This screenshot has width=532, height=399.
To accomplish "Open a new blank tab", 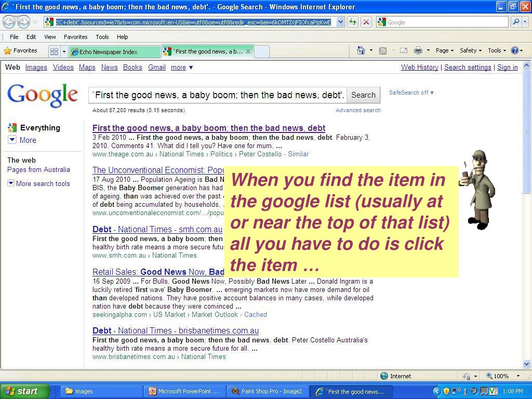I will (x=262, y=51).
